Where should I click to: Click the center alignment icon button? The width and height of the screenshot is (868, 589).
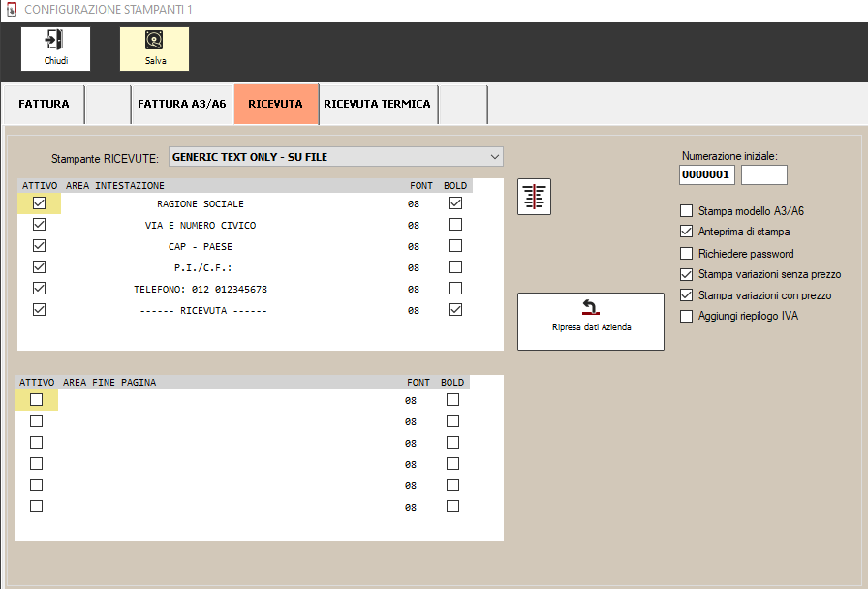[534, 197]
